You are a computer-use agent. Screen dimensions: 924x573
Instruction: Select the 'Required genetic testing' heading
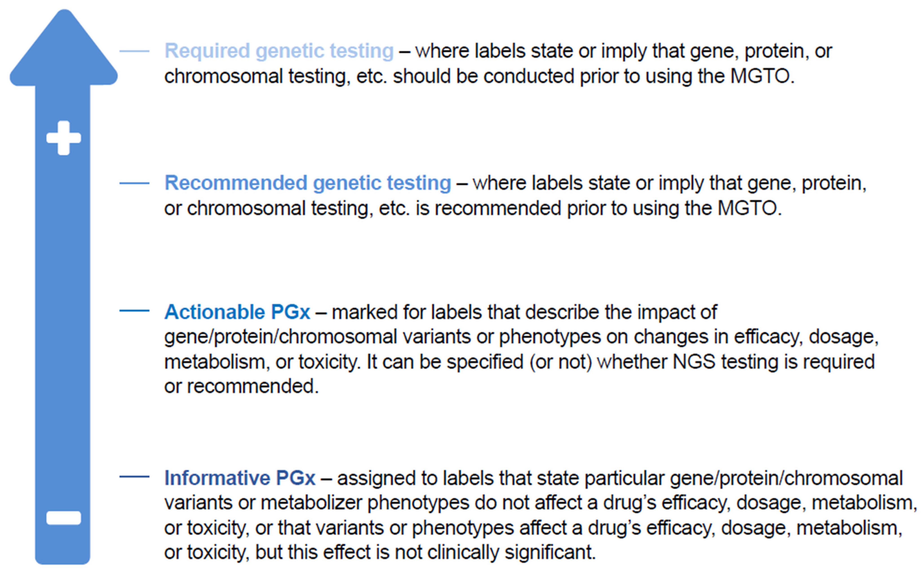click(x=279, y=51)
